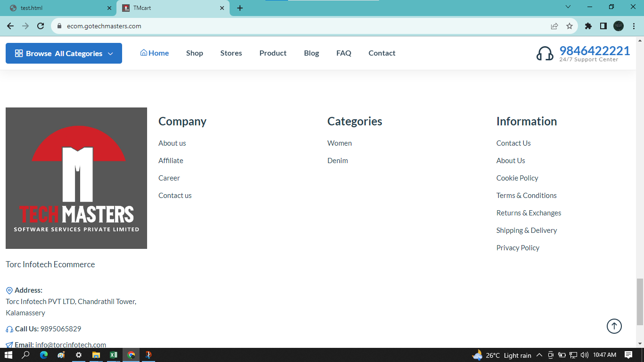Click the scroll-to-top arrow button
This screenshot has width=644, height=362.
point(614,326)
